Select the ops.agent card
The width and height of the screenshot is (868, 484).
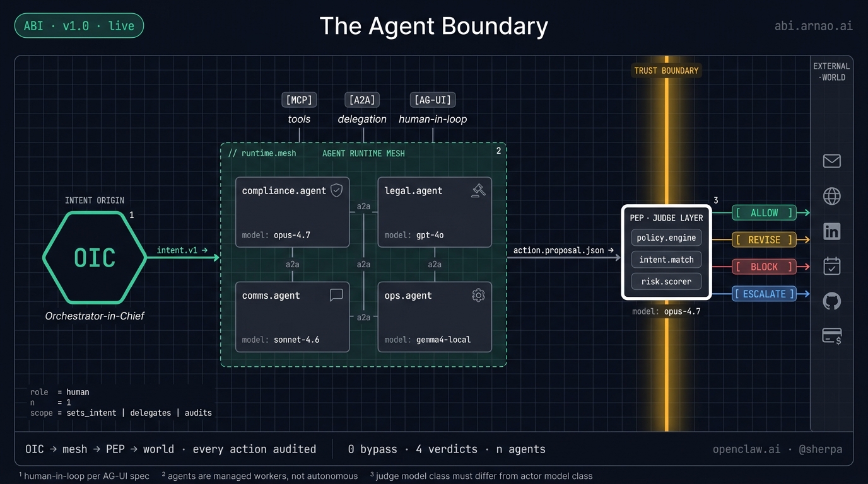coord(435,317)
